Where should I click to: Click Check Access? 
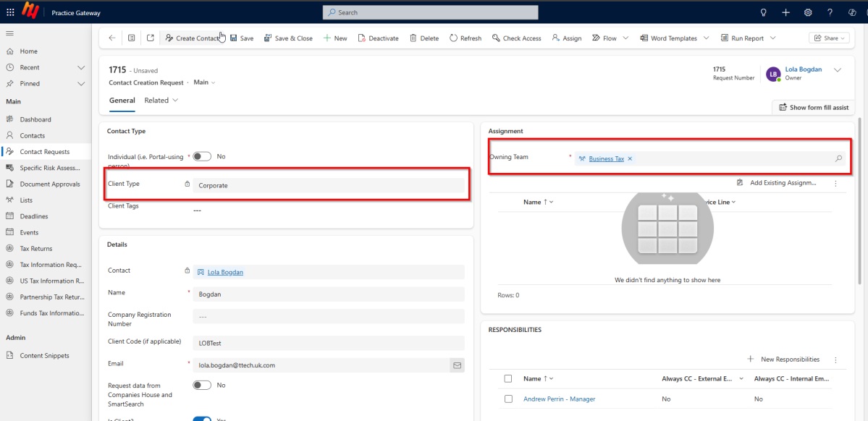point(516,38)
